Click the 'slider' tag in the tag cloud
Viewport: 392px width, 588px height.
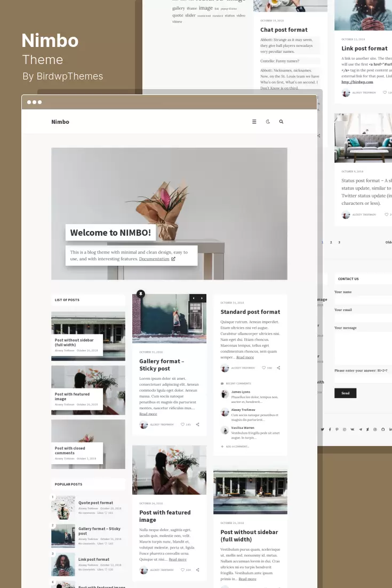tap(190, 15)
